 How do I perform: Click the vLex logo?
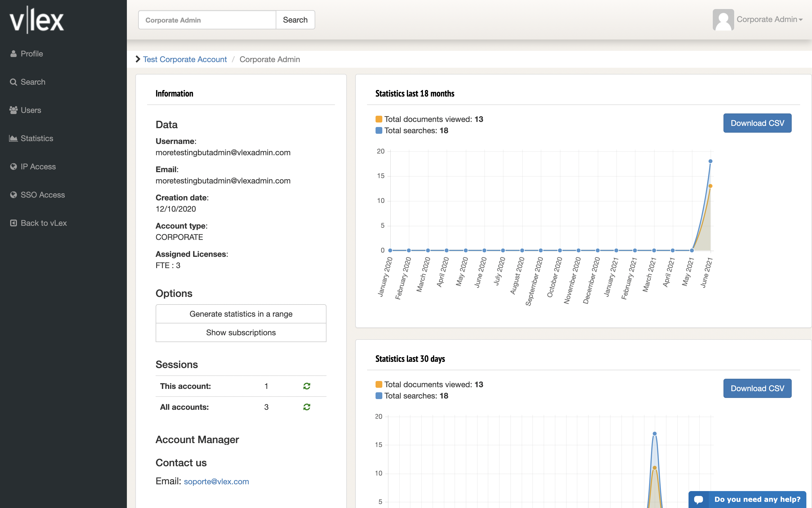pos(37,20)
